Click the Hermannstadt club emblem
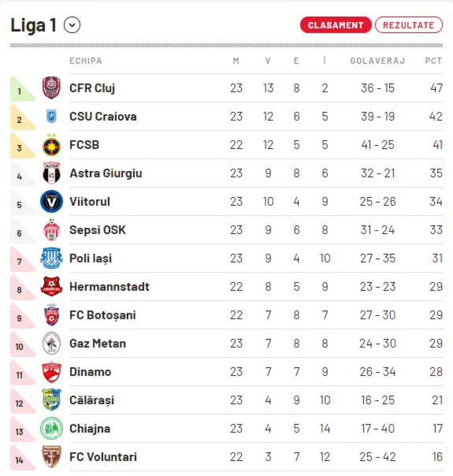The height and width of the screenshot is (476, 453). pos(51,287)
